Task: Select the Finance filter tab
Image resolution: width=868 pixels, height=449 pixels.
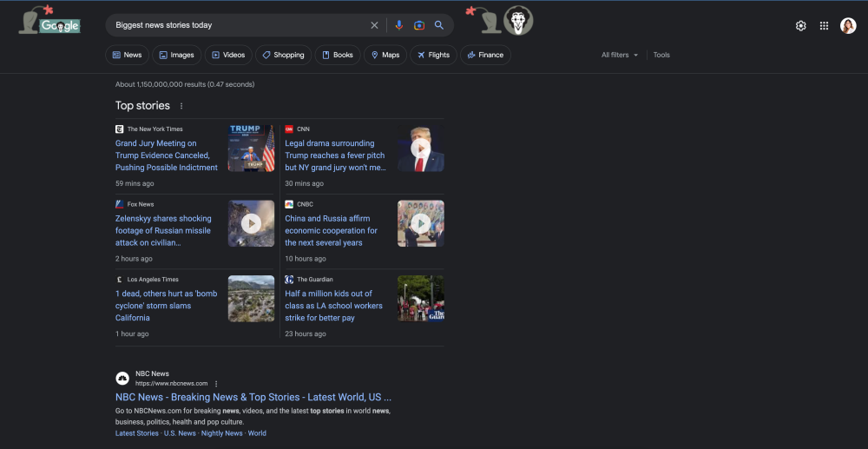Action: 485,55
